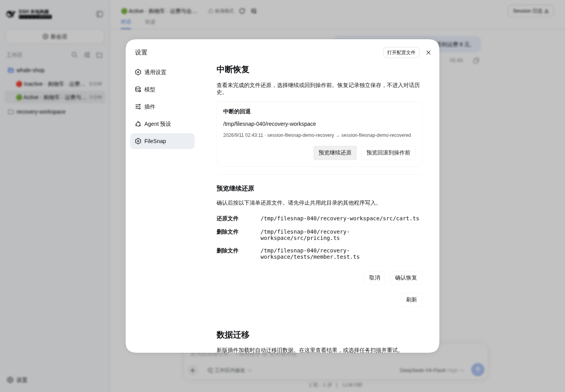Confirm recovery with 确认恢复
Screen dimensions: 565x392
406,278
